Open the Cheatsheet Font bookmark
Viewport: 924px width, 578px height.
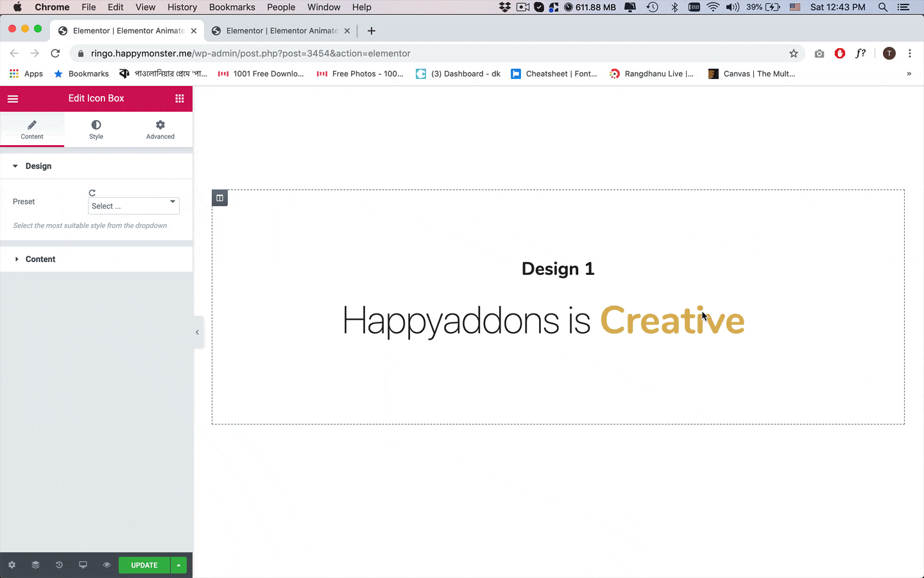tap(554, 73)
